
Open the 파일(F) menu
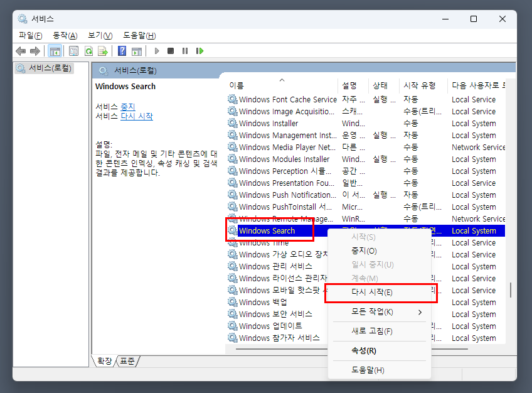(x=31, y=35)
